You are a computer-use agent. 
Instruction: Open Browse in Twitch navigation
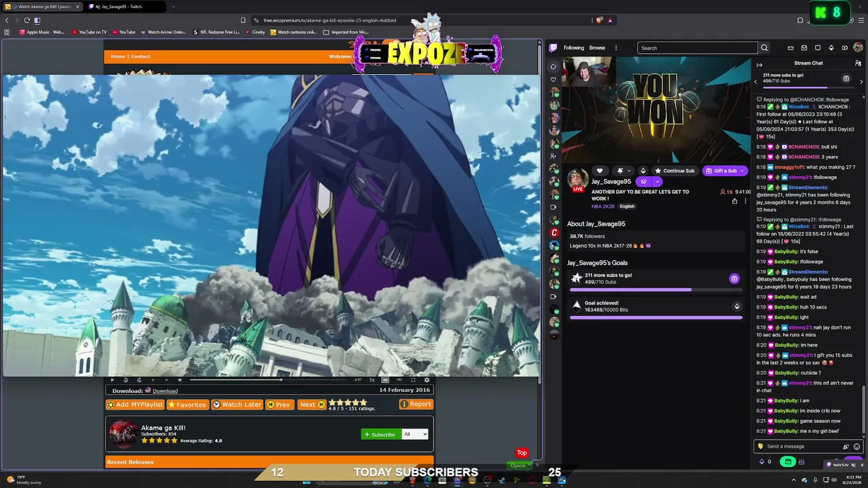(x=597, y=47)
